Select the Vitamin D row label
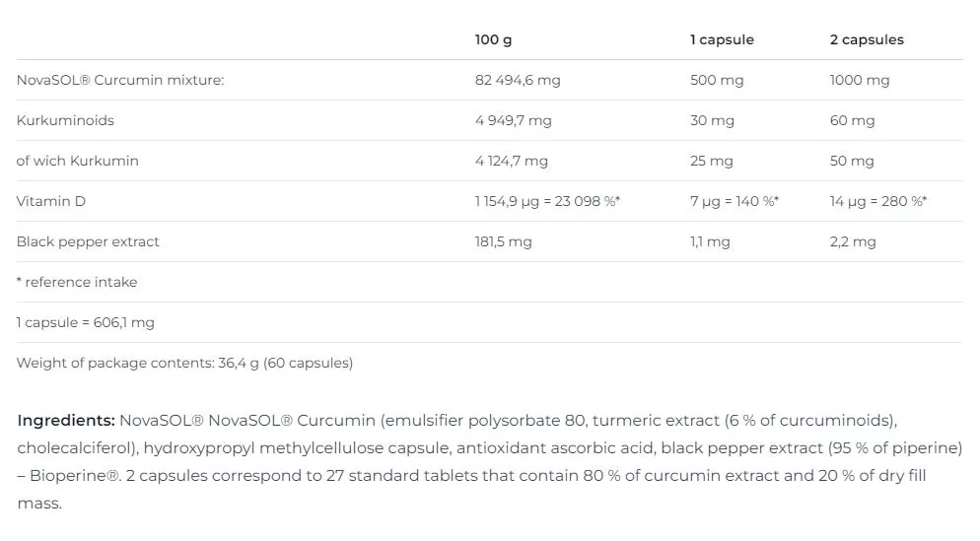Viewport: 980px width, 541px height. tap(51, 201)
